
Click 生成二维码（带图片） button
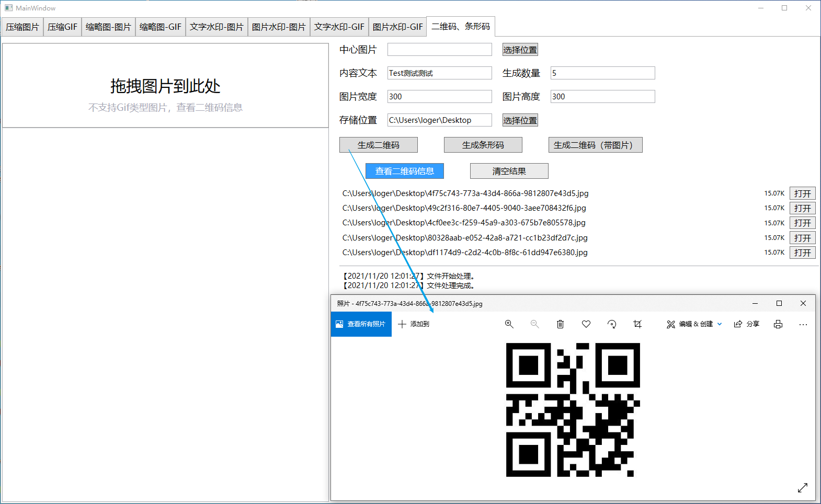pos(596,145)
